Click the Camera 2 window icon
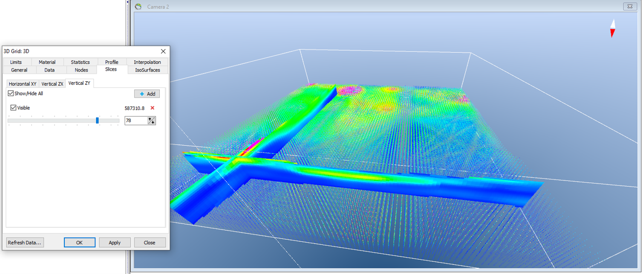The image size is (644, 274). (138, 7)
